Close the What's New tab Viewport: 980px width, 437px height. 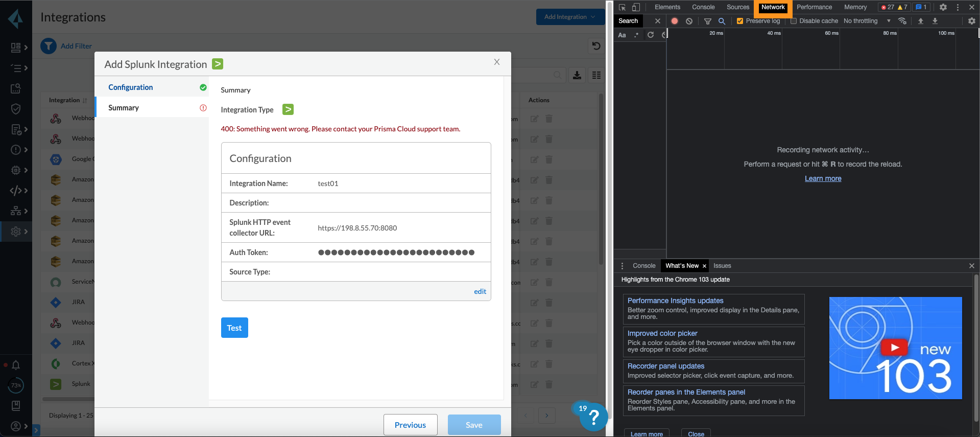click(x=704, y=266)
